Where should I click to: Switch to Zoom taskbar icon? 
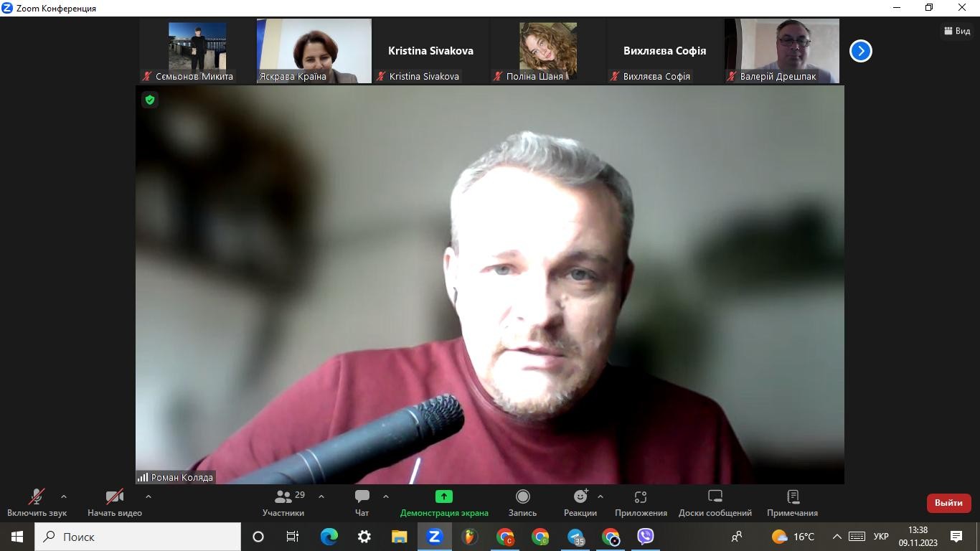pos(434,537)
